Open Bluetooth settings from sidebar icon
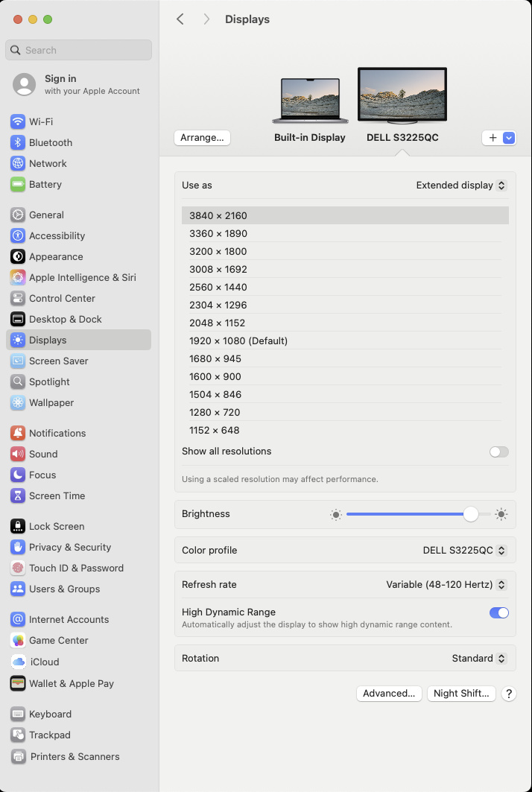532x792 pixels. (x=18, y=142)
